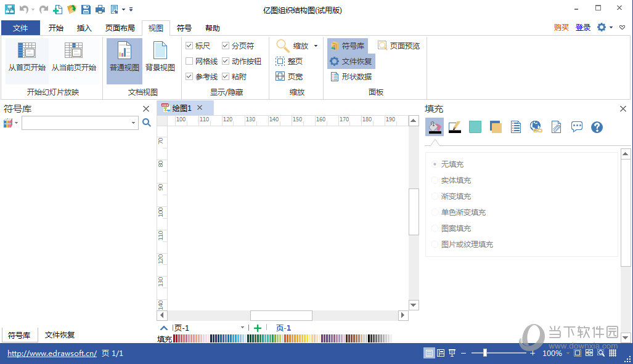Toggle the snap (粘附) checkbox
Screen dimensions: 633x364
point(226,76)
